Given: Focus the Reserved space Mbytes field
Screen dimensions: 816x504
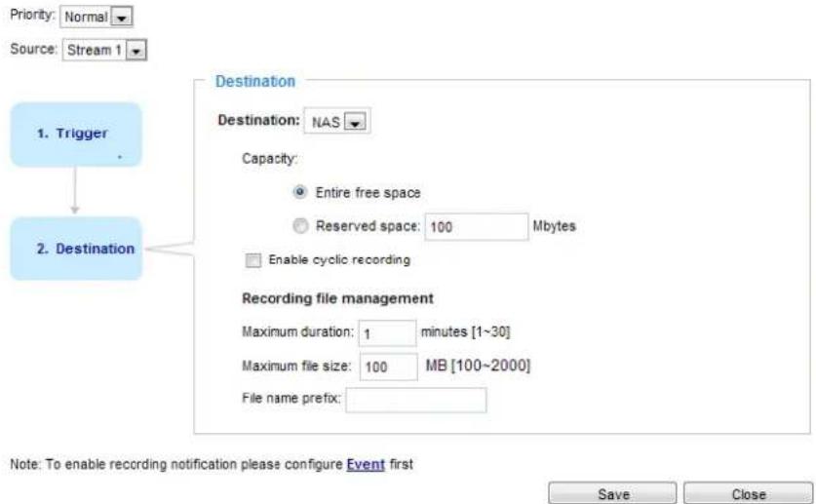Looking at the screenshot, I should point(476,227).
